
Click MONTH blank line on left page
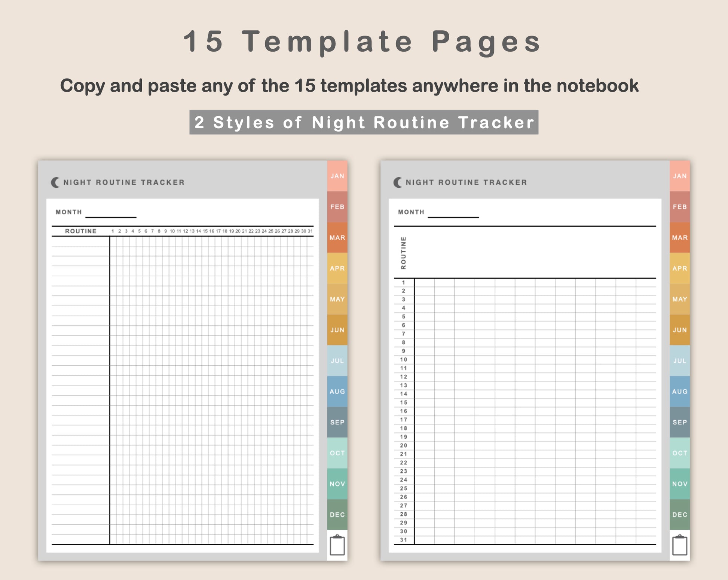coord(111,214)
